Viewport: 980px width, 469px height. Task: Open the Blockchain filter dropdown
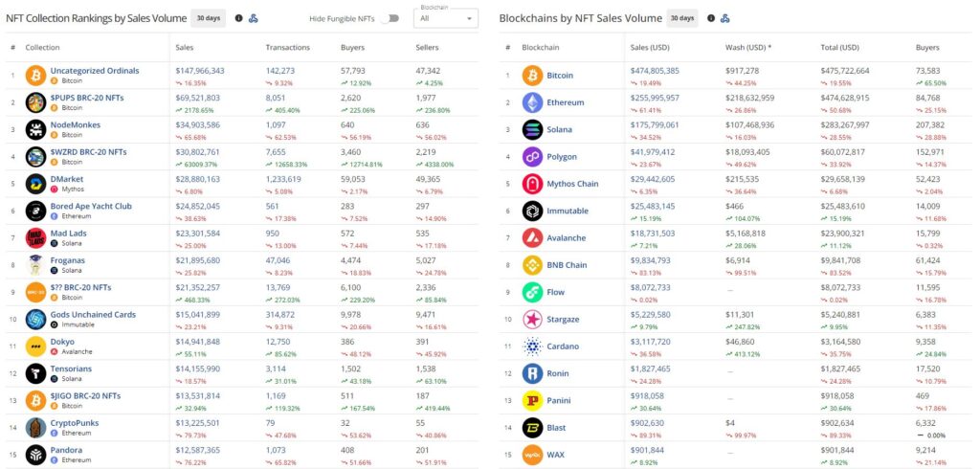click(x=446, y=18)
